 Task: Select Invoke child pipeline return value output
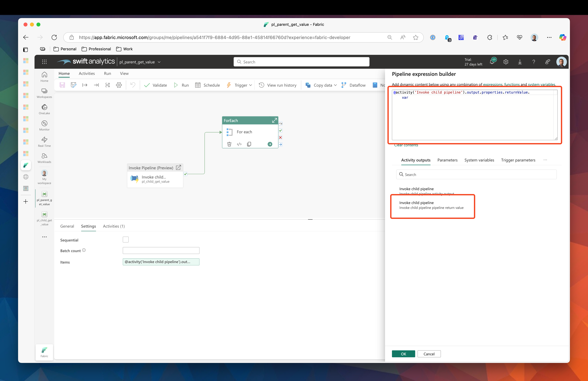(431, 205)
